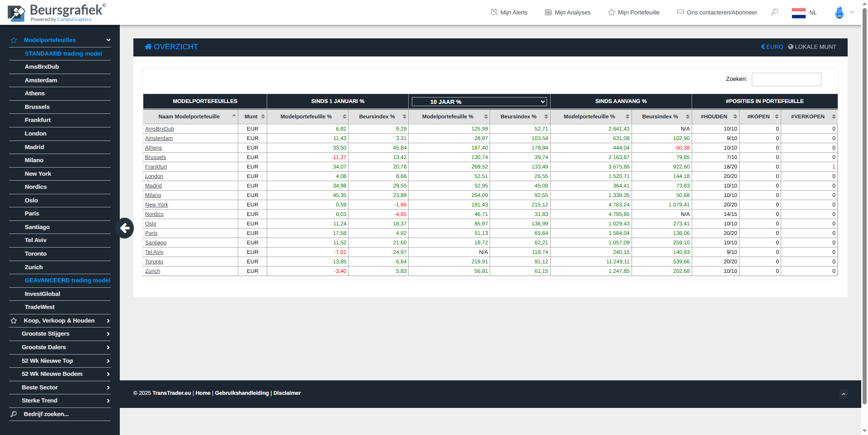Click the Zoeken search input field
The image size is (868, 435).
786,80
